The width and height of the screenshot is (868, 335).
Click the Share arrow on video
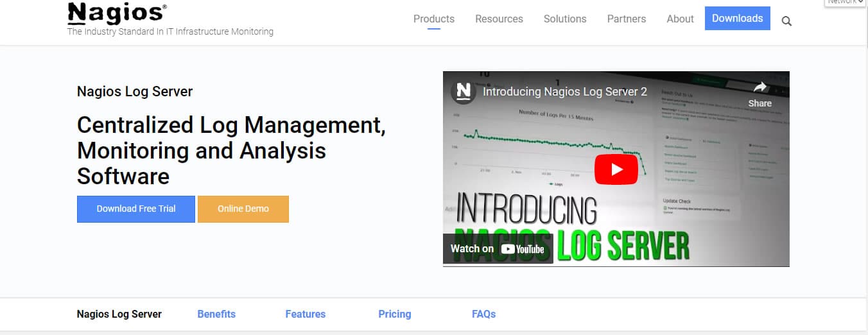[759, 94]
